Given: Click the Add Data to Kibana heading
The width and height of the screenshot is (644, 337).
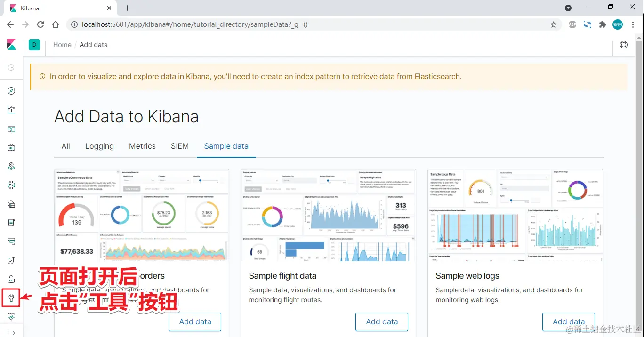Looking at the screenshot, I should (127, 117).
